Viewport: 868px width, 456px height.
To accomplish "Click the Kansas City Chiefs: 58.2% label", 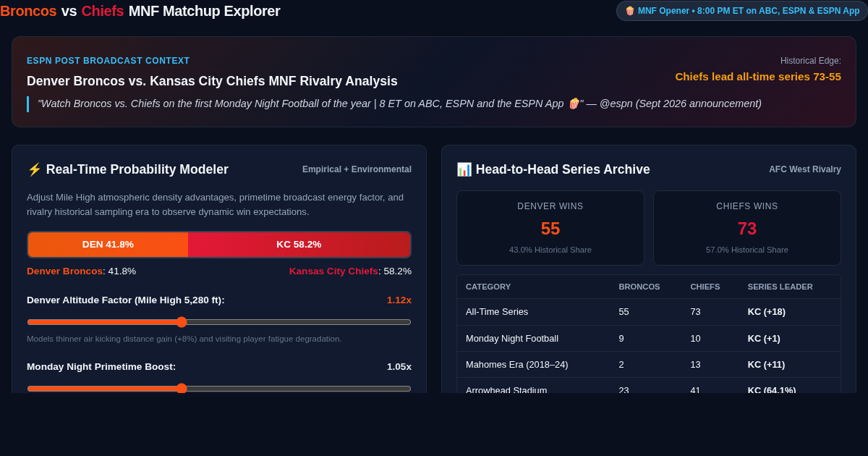I will click(x=350, y=271).
